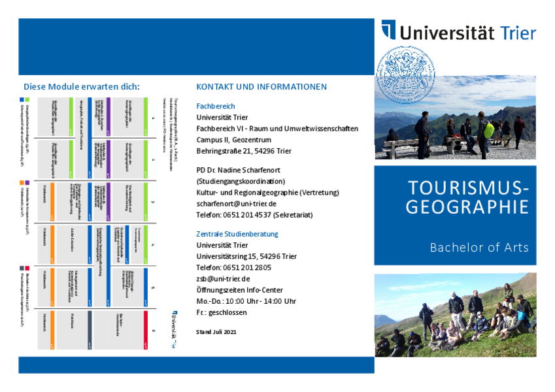Click semester number 1 in the module table
The height and width of the screenshot is (392, 555).
(153, 118)
